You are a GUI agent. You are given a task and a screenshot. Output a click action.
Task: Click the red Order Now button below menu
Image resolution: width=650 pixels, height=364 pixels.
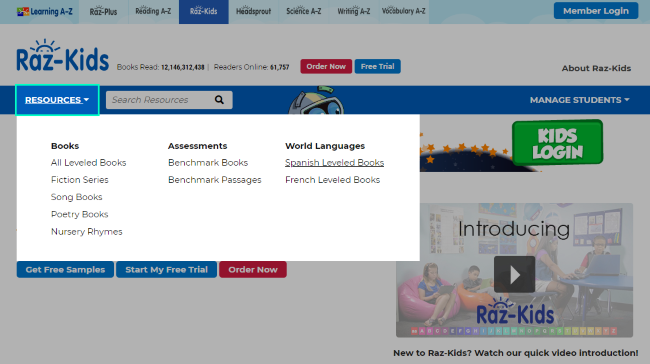[x=253, y=269]
